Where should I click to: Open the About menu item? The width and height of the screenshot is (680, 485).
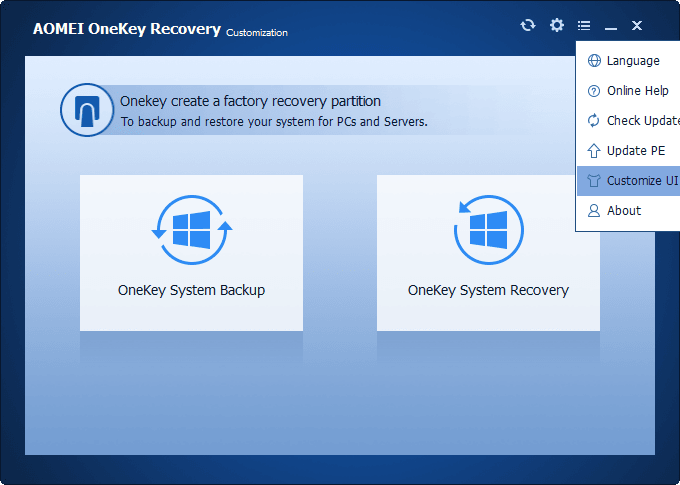point(625,211)
